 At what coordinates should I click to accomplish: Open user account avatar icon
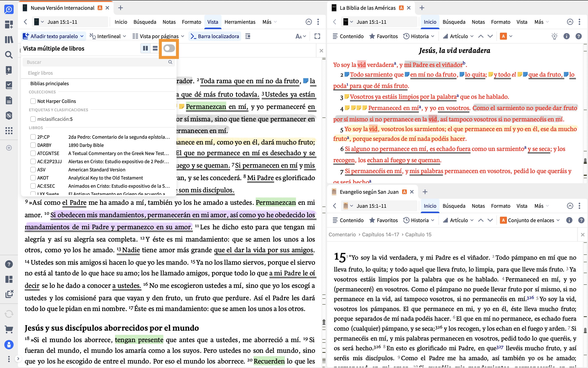[9, 345]
